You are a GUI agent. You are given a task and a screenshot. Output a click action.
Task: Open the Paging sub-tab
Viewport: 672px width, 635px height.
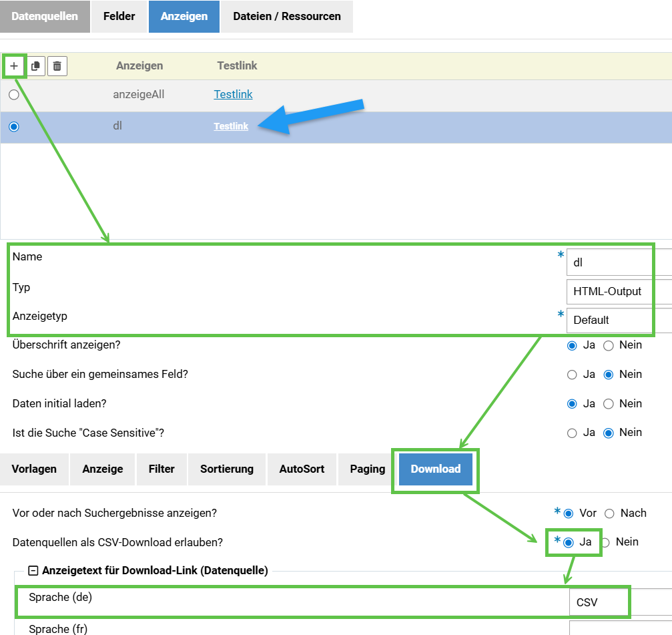(367, 469)
